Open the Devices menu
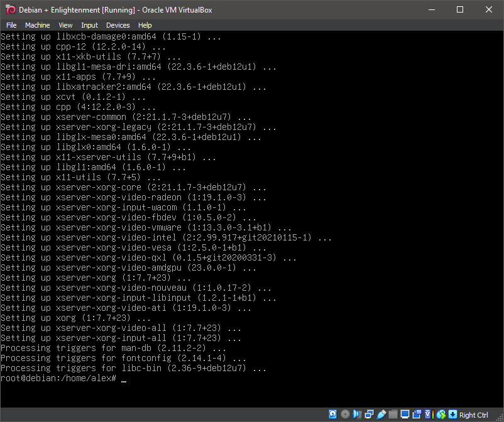Viewport: 504px width, 422px height. point(118,25)
